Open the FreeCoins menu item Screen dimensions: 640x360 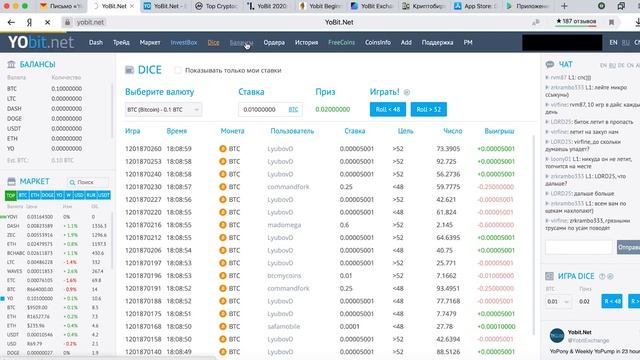[x=342, y=42]
